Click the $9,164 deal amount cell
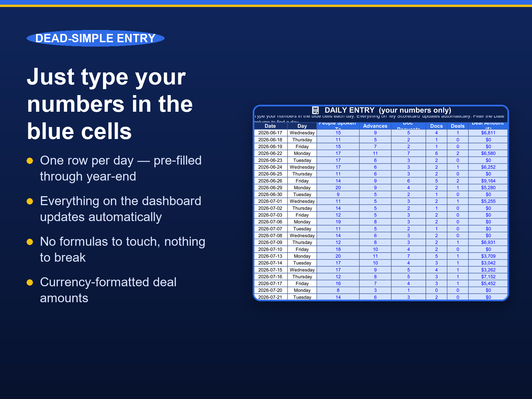 (x=488, y=181)
